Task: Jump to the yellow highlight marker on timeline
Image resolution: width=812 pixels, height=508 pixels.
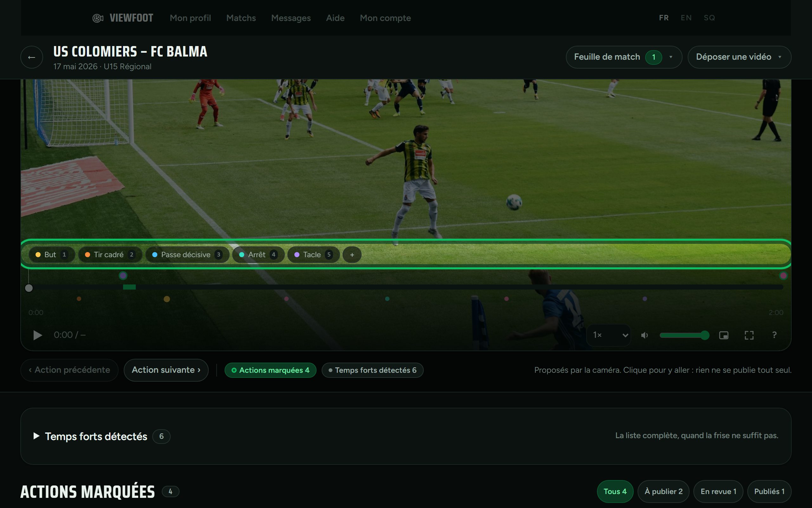Action: point(167,299)
